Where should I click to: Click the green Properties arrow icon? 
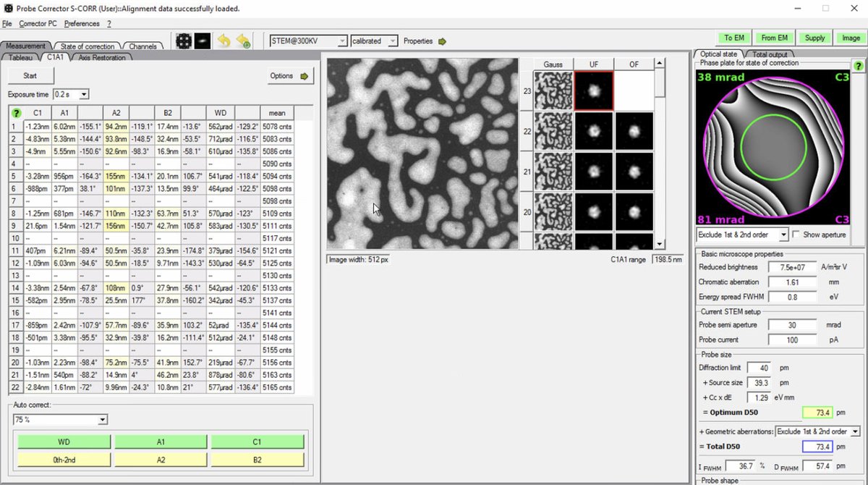coord(442,41)
